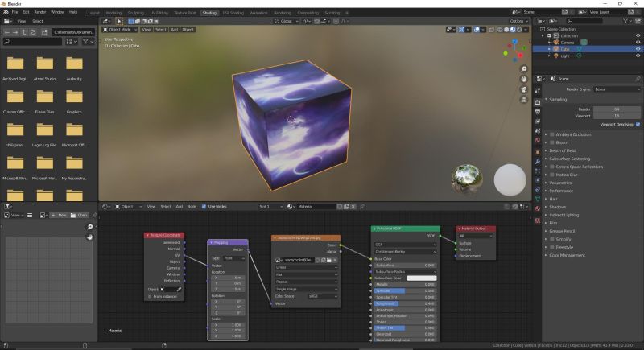
Task: Open the Object Mode dropdown
Action: click(x=120, y=30)
